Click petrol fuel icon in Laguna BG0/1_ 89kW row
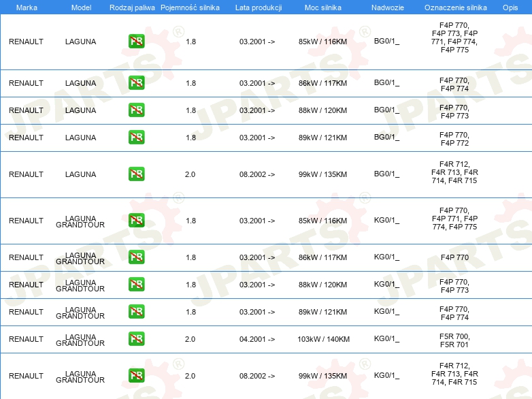The width and height of the screenshot is (532, 399). click(x=136, y=137)
